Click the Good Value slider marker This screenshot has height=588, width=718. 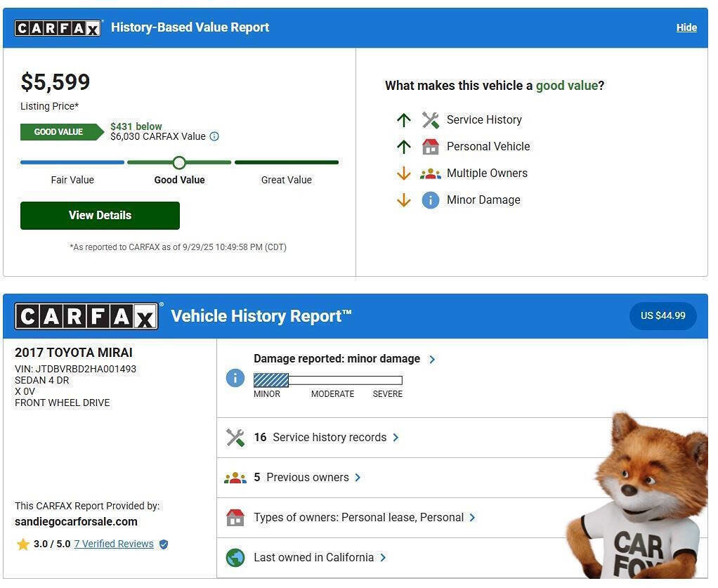[x=179, y=163]
